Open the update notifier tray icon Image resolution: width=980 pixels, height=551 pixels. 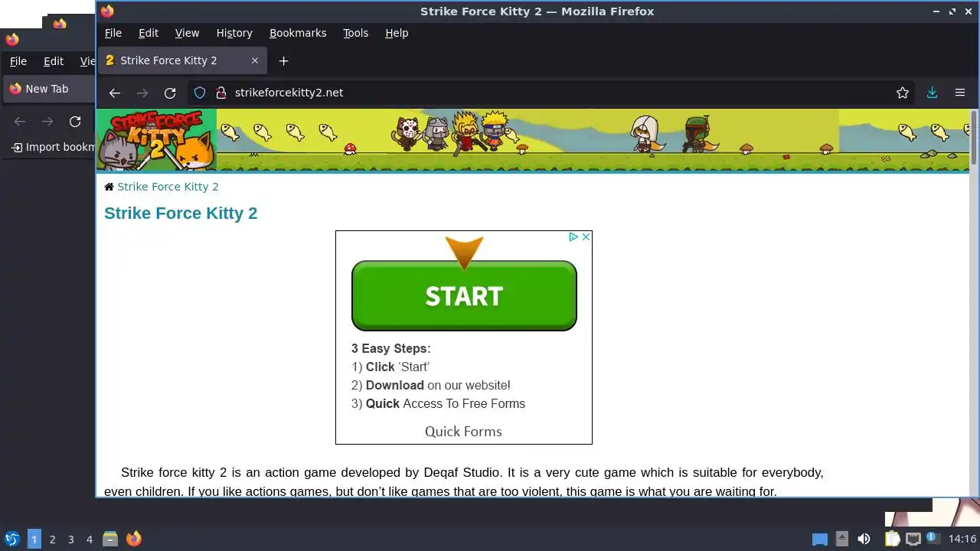933,539
